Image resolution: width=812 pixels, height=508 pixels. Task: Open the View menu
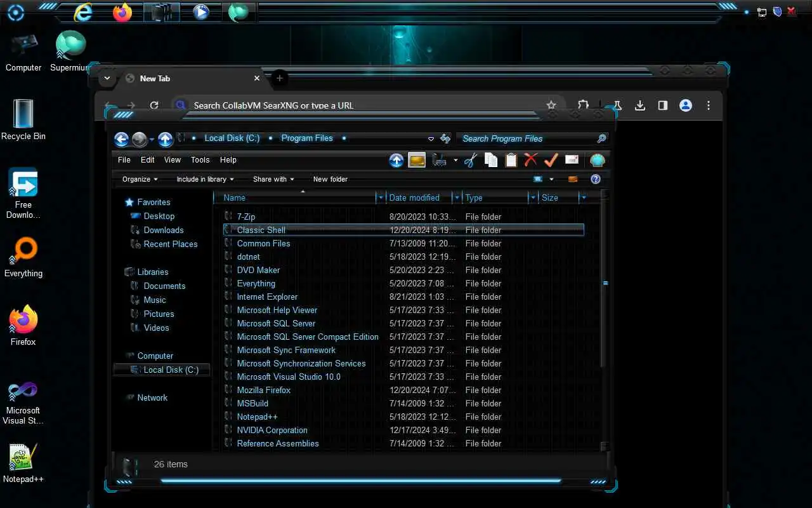pyautogui.click(x=173, y=160)
